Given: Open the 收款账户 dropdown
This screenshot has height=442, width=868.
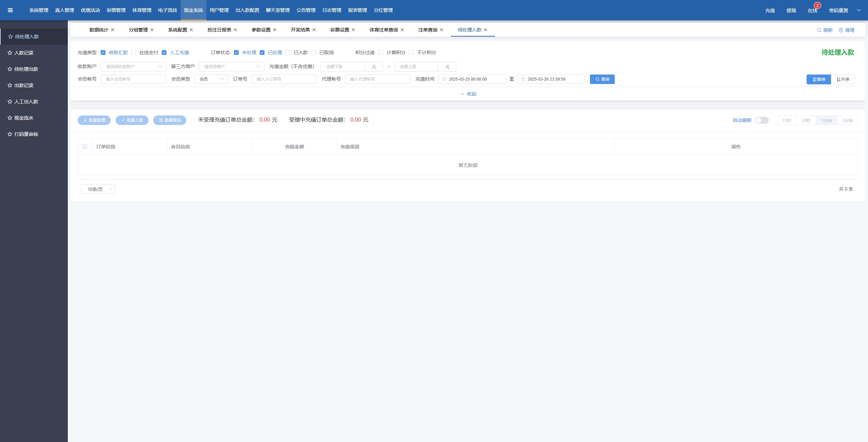Looking at the screenshot, I should point(133,67).
